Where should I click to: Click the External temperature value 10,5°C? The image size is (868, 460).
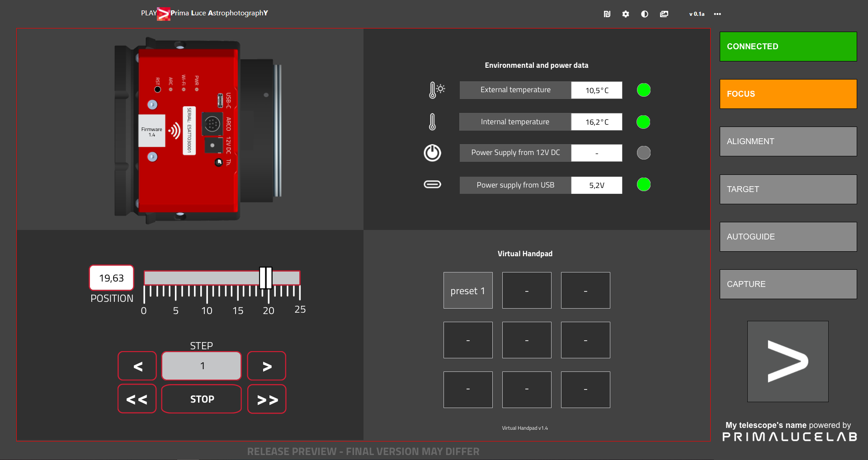(597, 90)
